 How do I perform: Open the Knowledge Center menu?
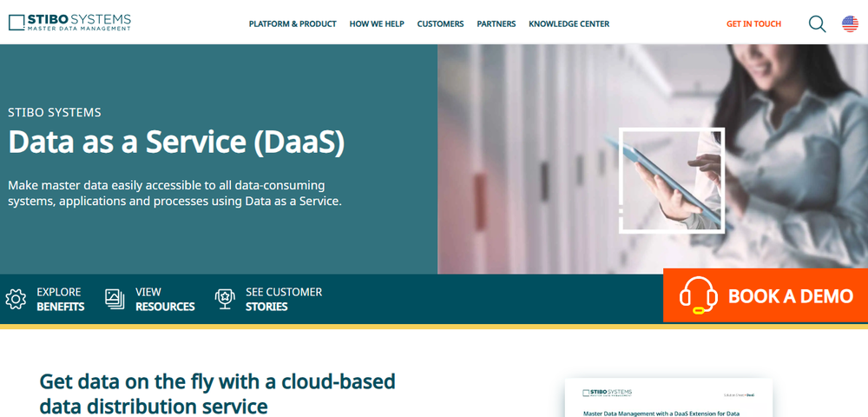569,23
